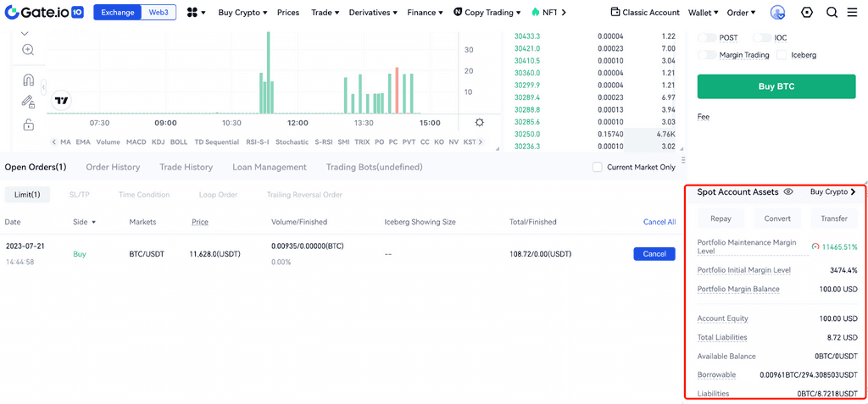Click the four-dots apps grid icon
This screenshot has width=868, height=404.
click(x=197, y=12)
